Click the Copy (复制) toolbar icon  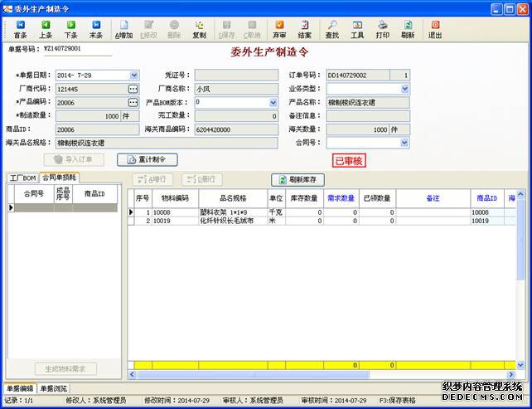[199, 29]
